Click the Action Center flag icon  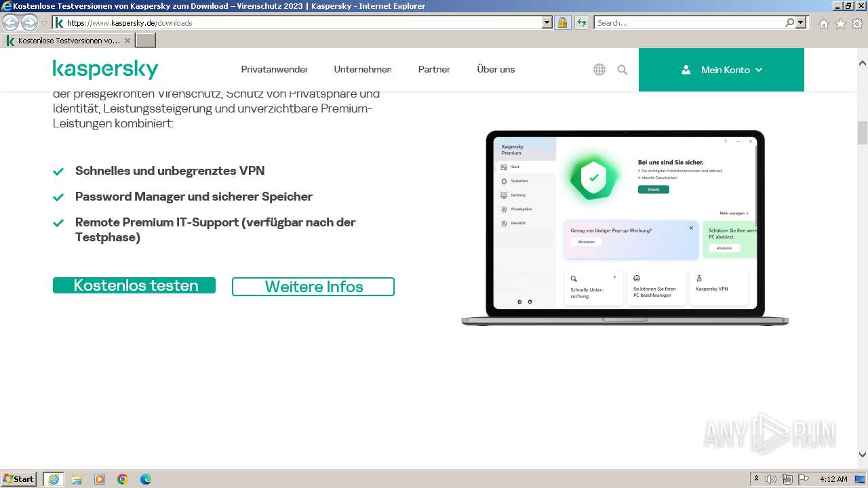point(803,479)
